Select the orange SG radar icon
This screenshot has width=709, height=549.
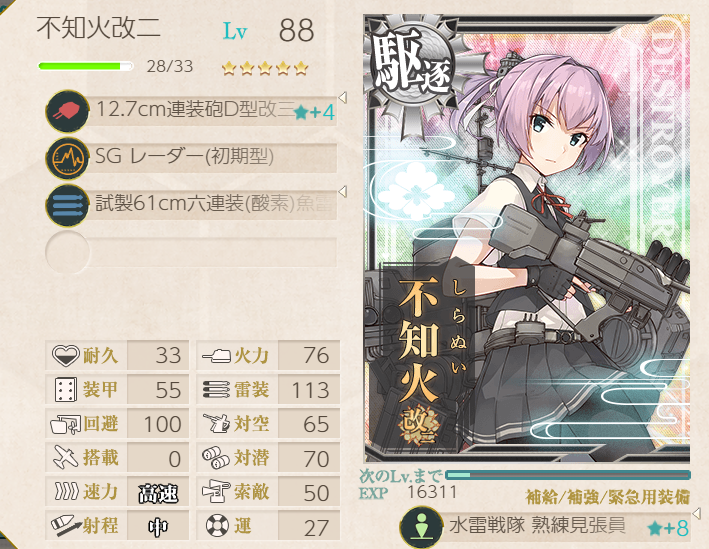click(67, 158)
